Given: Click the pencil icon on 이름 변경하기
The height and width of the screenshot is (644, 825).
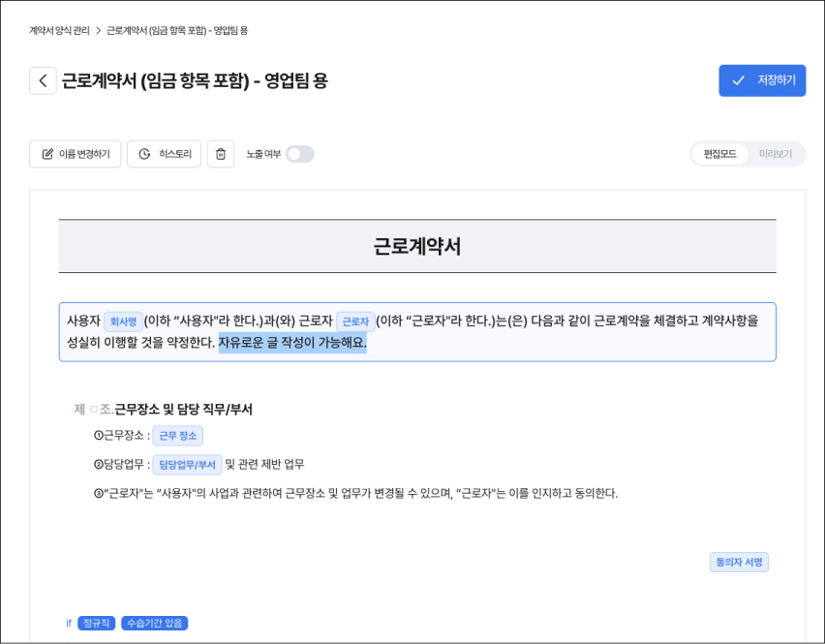Looking at the screenshot, I should point(47,154).
